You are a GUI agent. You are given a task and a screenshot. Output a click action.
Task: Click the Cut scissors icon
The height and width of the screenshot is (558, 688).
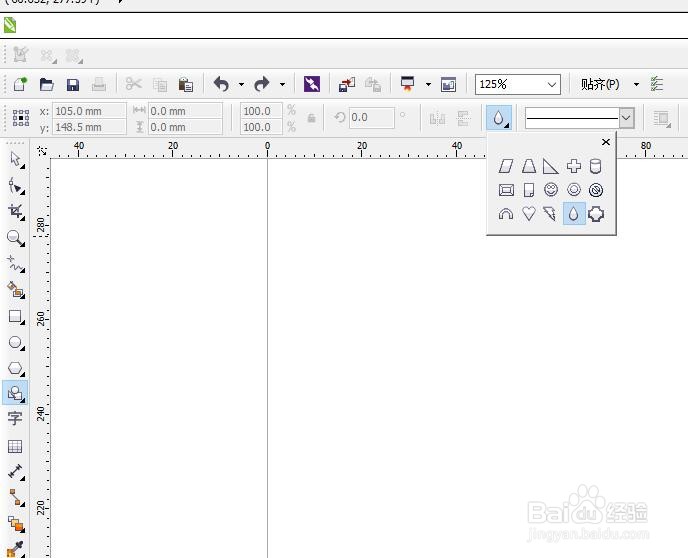[x=133, y=84]
